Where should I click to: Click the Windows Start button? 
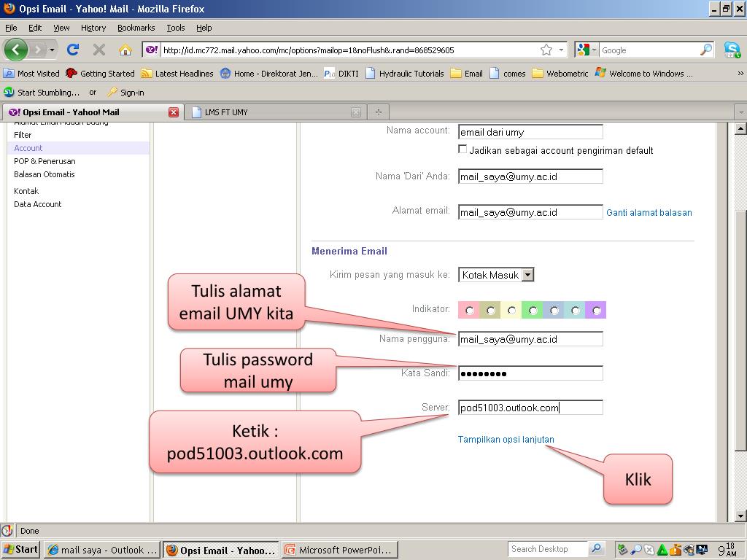tap(21, 549)
